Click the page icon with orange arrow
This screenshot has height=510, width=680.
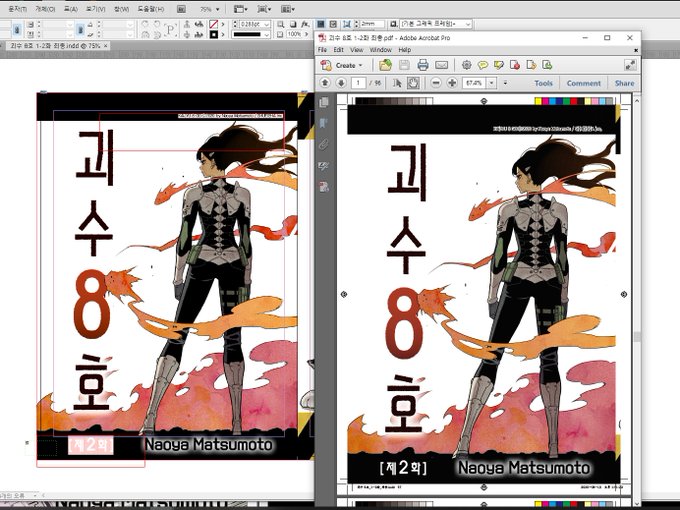(x=531, y=65)
